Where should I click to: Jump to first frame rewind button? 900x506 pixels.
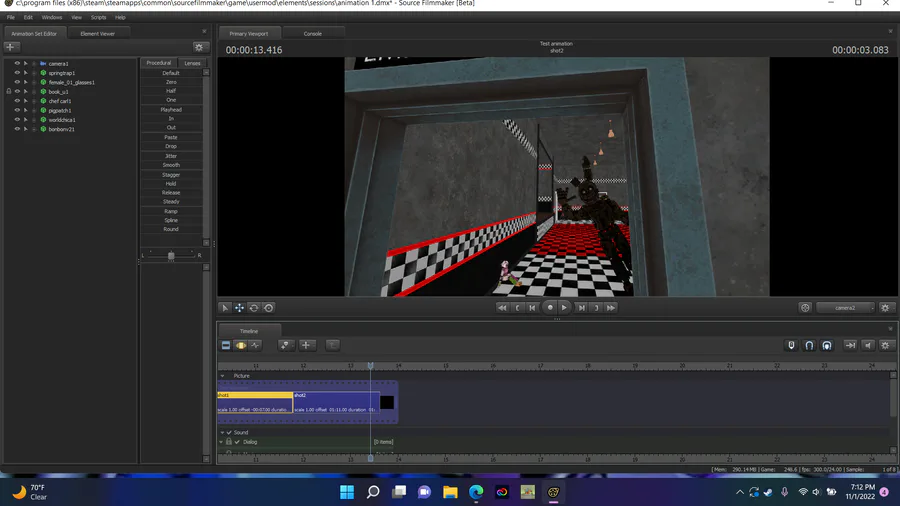pyautogui.click(x=502, y=308)
